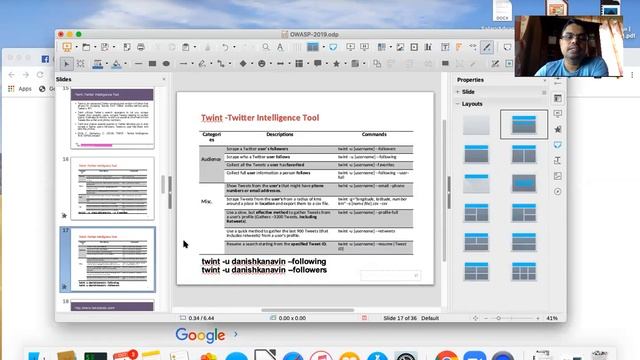Click the Fill Color bucket icon

[116, 64]
